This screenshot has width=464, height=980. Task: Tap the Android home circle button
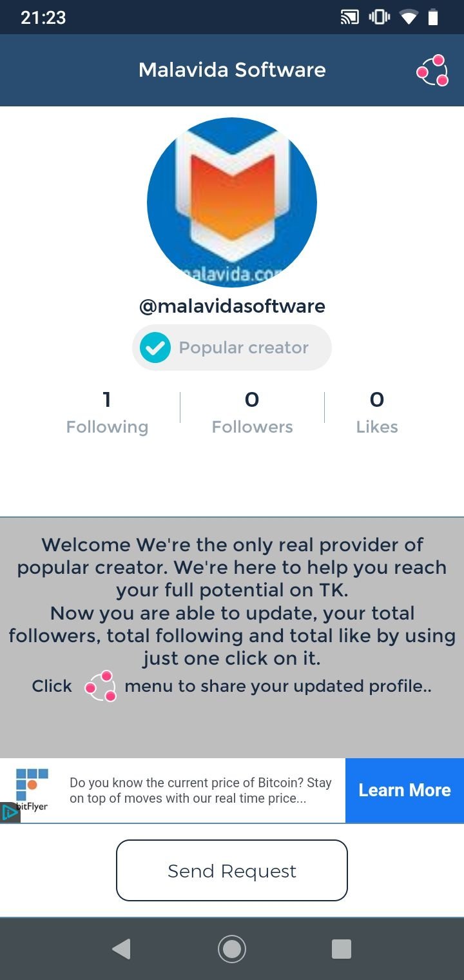click(x=232, y=949)
